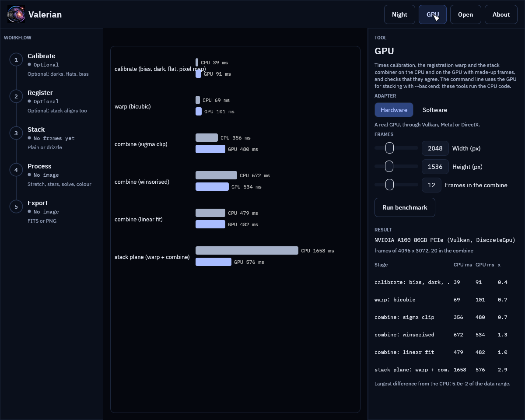The image size is (525, 420).
Task: Click the Open button in header
Action: [x=465, y=14]
